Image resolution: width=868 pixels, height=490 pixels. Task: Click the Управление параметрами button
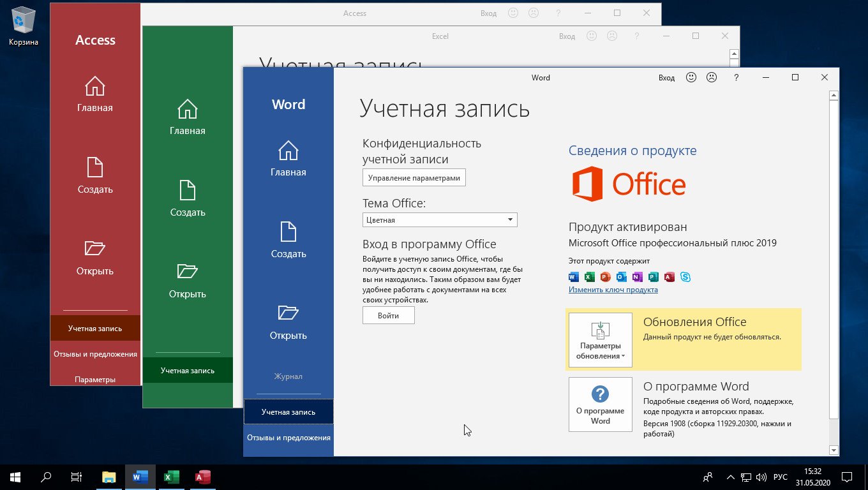point(414,177)
